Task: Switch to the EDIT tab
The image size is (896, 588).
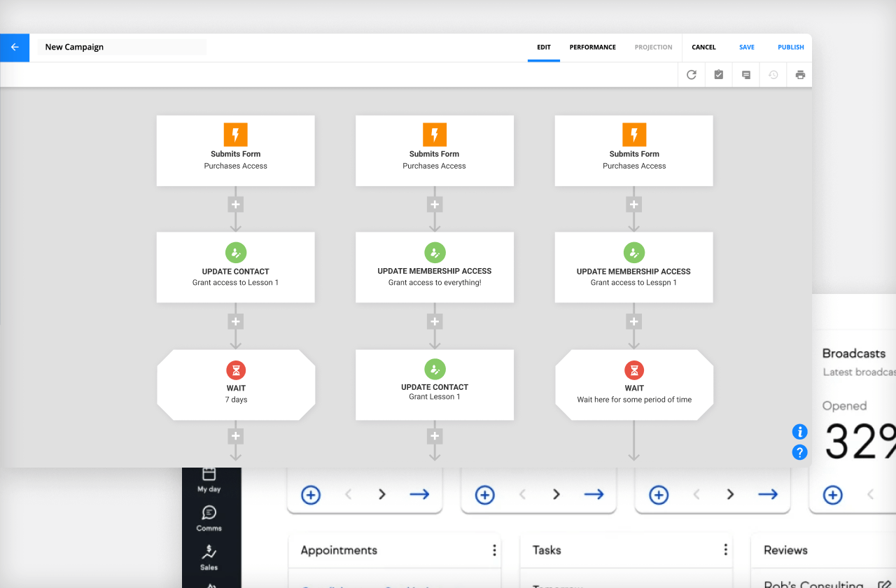Action: (x=543, y=47)
